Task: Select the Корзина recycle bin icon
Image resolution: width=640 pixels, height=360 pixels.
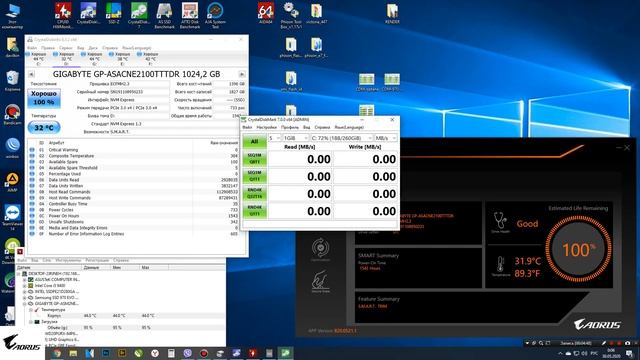Action: 12,80
